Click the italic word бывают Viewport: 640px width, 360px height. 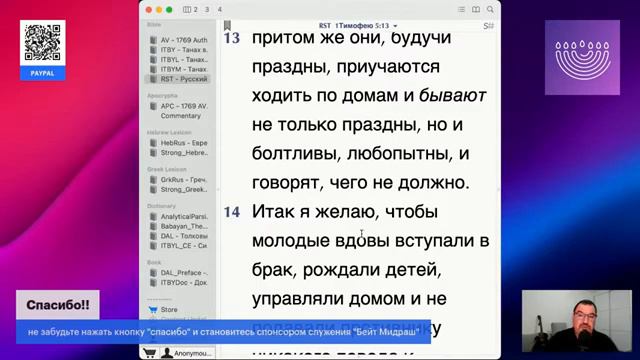click(452, 96)
